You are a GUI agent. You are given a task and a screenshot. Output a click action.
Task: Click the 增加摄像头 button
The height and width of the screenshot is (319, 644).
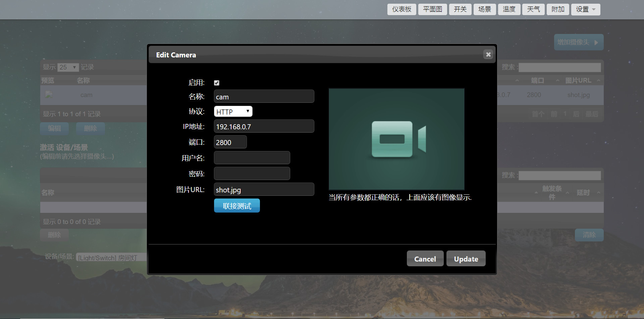(x=579, y=42)
